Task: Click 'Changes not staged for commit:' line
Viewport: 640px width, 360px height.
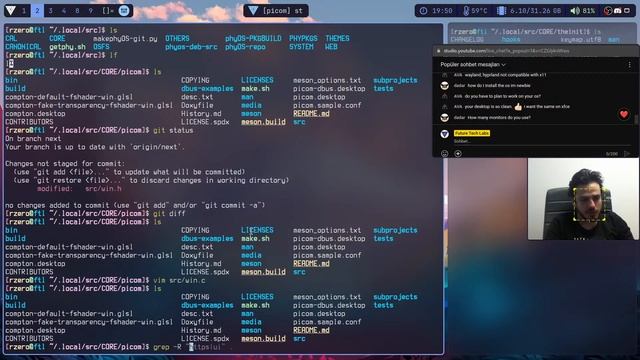Action: 65,164
